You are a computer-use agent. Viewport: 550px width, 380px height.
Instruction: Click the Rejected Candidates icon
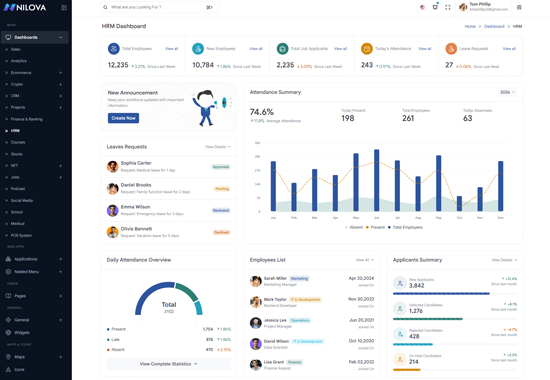[x=400, y=334]
